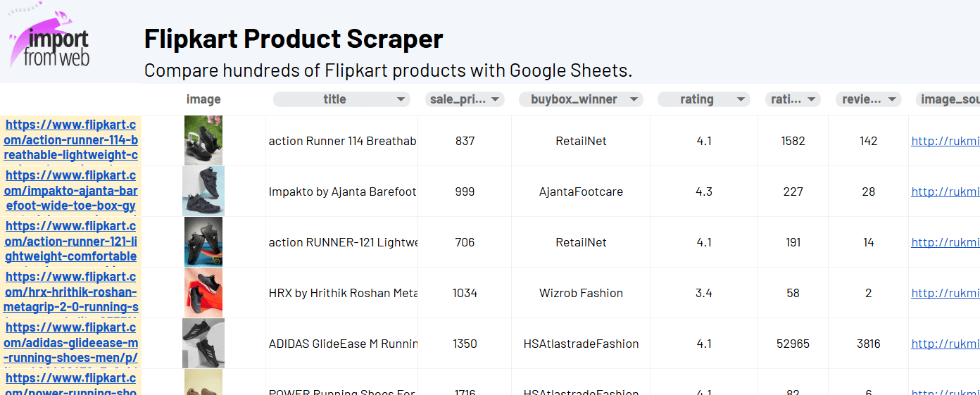Image resolution: width=980 pixels, height=395 pixels.
Task: Open the reviews column filter dropdown
Action: [x=892, y=99]
